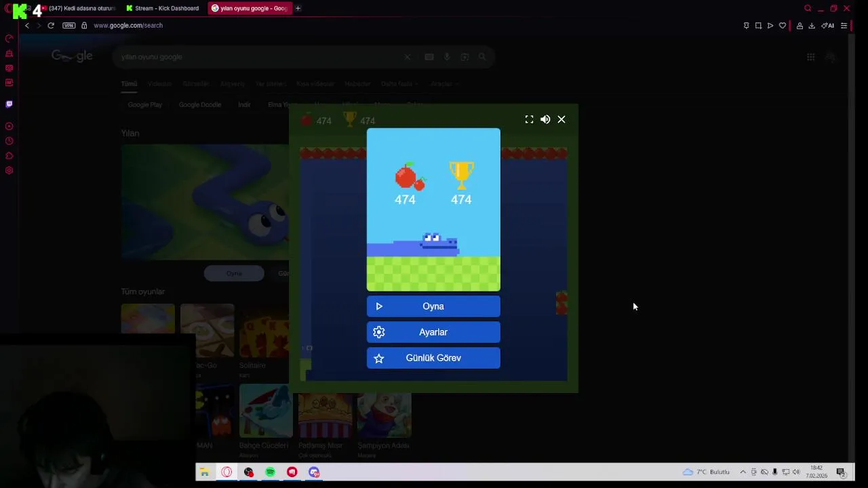Open Spotify from the taskbar
868x488 pixels.
(x=270, y=472)
